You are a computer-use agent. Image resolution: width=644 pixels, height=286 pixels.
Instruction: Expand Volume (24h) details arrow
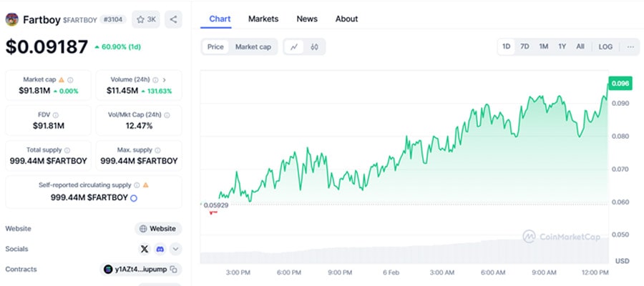165,80
